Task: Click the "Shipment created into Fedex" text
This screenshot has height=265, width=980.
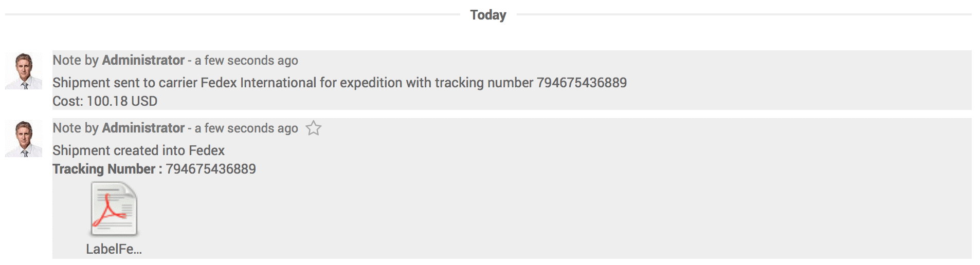Action: coord(138,150)
